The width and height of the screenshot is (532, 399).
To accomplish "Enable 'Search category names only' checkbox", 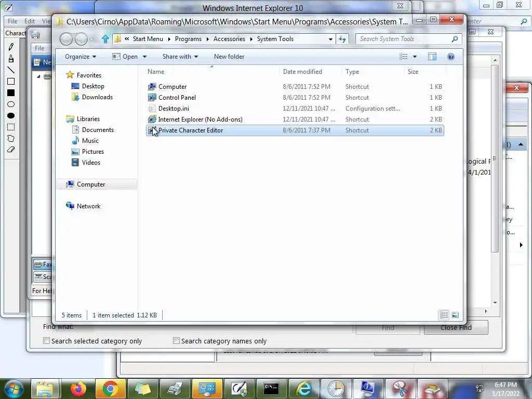I will tap(176, 341).
